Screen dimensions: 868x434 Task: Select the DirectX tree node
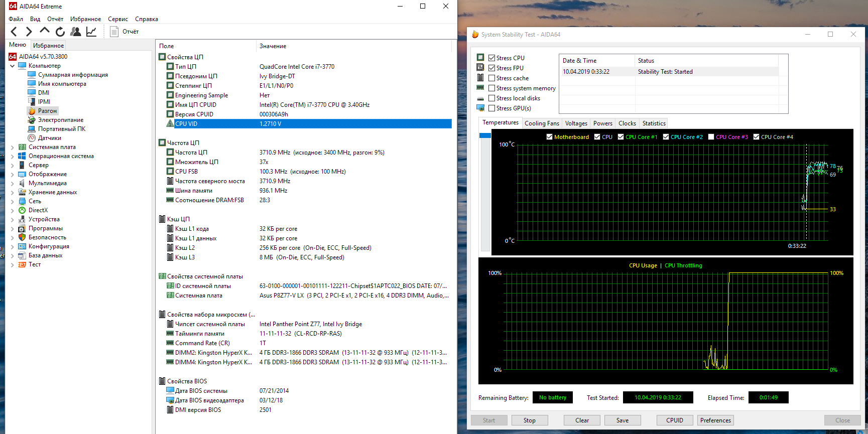[38, 210]
